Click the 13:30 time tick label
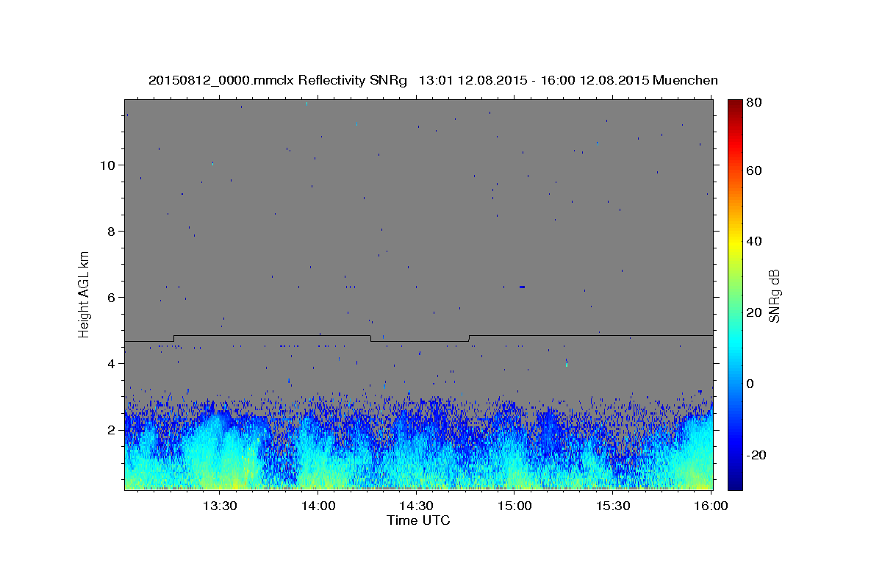Screen dimensions: 882x588 [x=220, y=506]
